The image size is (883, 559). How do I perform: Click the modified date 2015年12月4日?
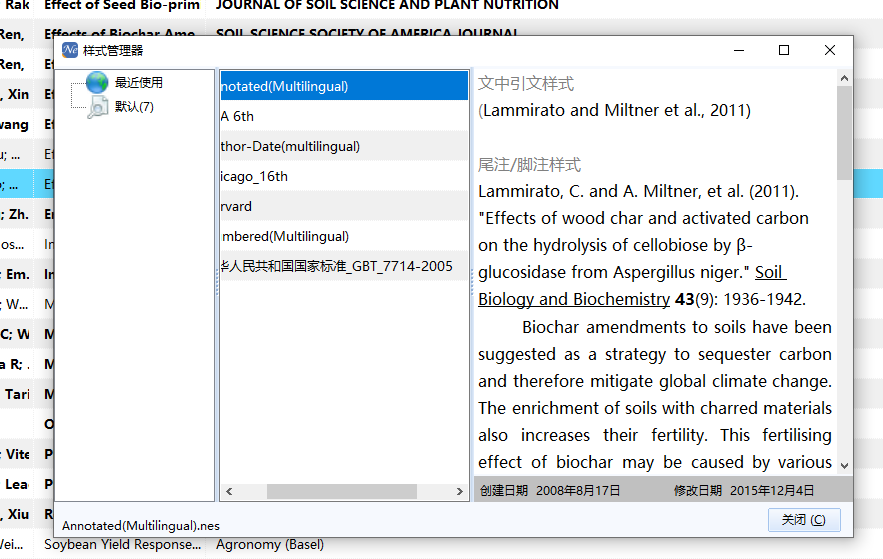(x=771, y=491)
